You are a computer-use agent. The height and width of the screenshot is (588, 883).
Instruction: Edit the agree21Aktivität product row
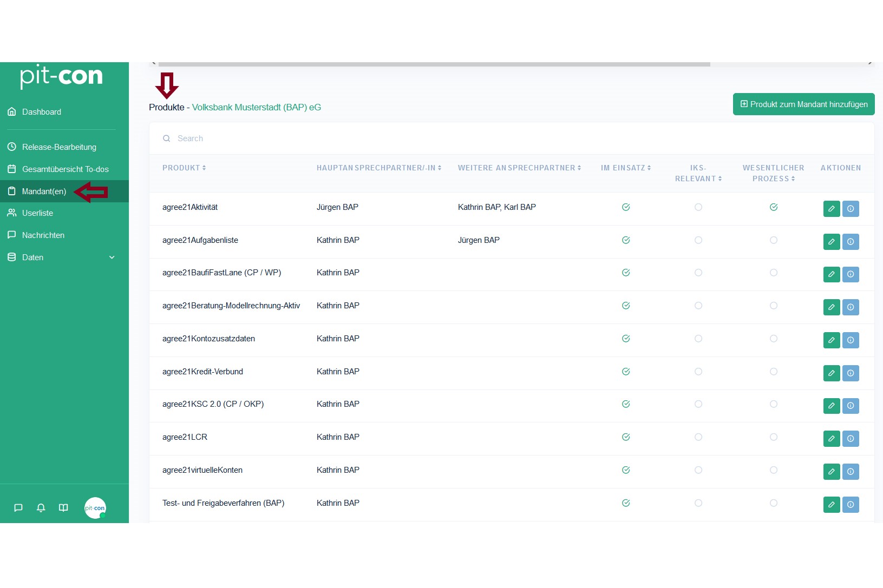pos(832,209)
